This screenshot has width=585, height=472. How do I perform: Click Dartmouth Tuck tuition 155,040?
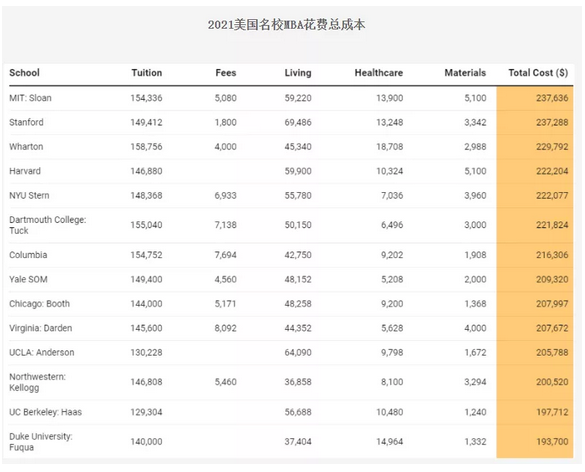(146, 225)
